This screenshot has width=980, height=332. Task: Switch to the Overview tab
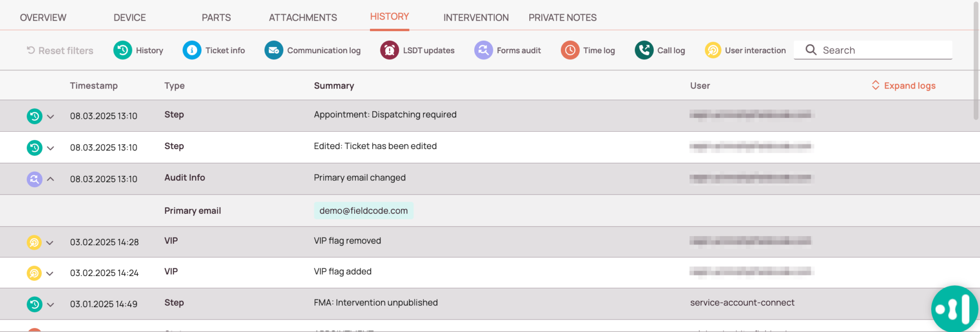pos(43,18)
